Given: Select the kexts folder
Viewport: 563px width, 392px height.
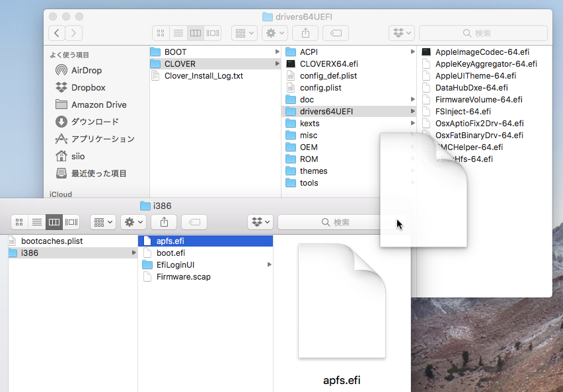Looking at the screenshot, I should (x=350, y=123).
